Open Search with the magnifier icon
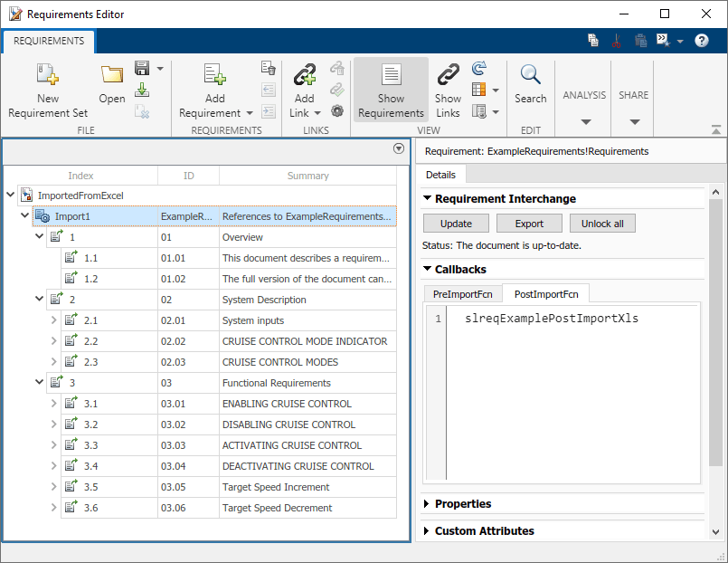This screenshot has width=728, height=563. 530,76
